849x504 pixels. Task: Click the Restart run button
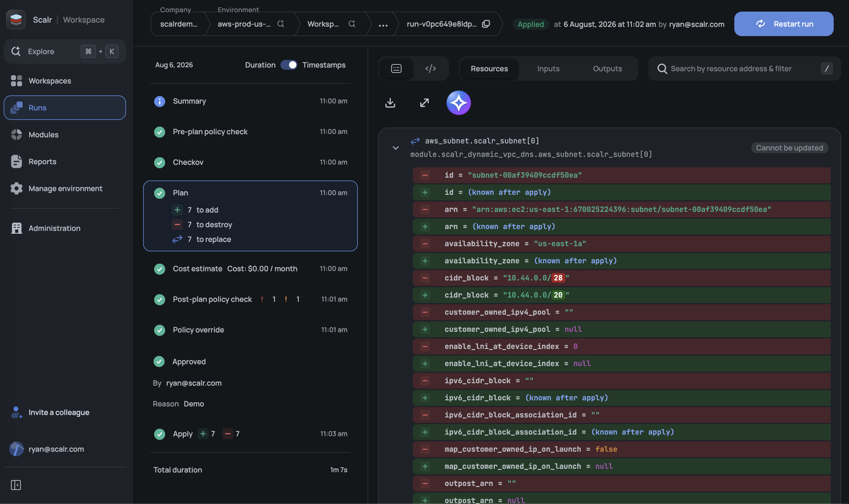[784, 24]
